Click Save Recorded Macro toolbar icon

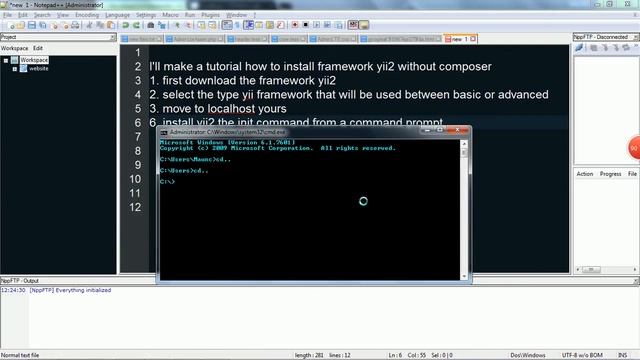(x=338, y=25)
